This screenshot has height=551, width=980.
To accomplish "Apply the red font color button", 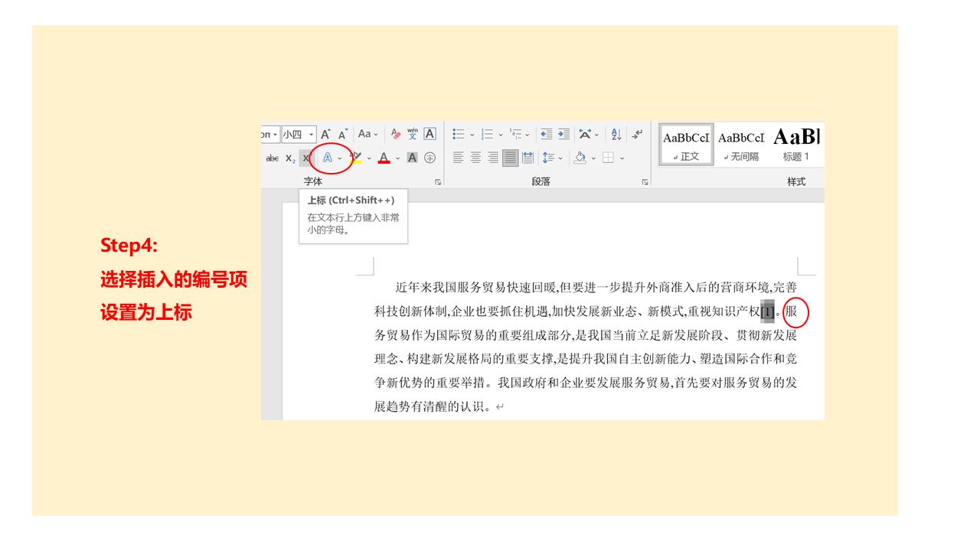I will (x=384, y=158).
